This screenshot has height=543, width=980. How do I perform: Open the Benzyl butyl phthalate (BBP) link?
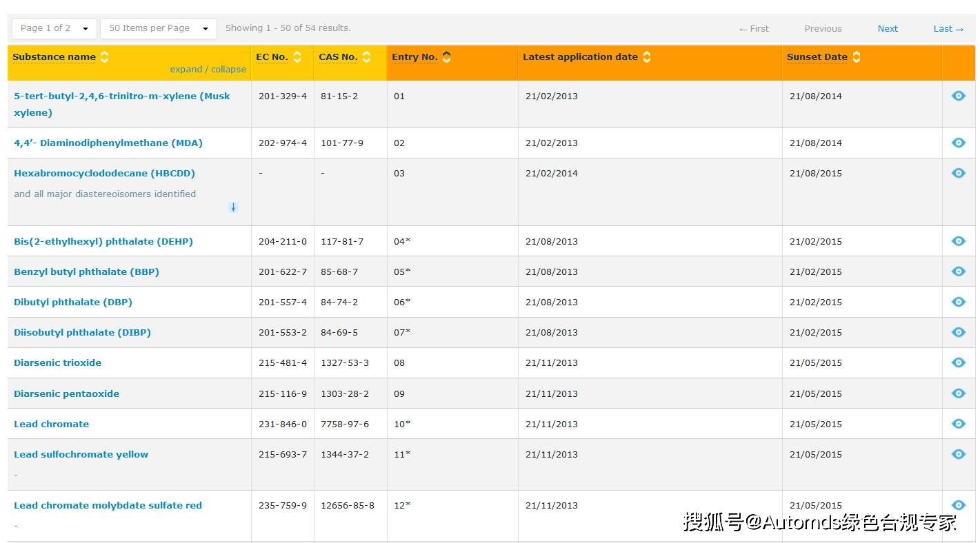point(86,271)
